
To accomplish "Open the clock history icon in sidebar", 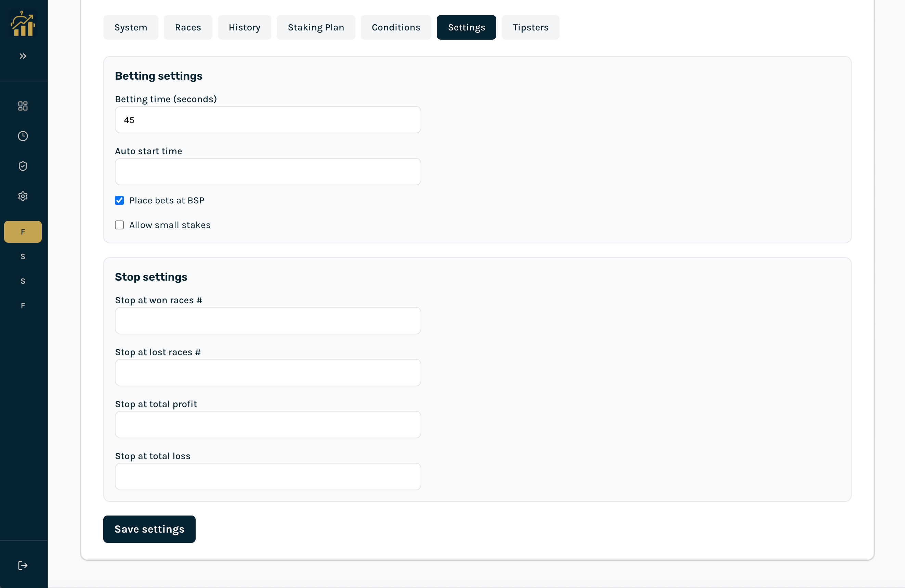I will click(x=23, y=136).
